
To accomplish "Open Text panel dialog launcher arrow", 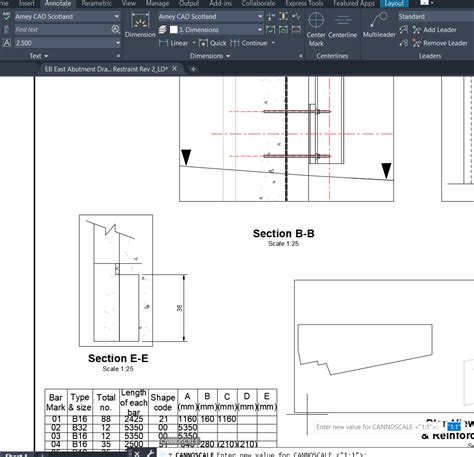I will point(118,56).
